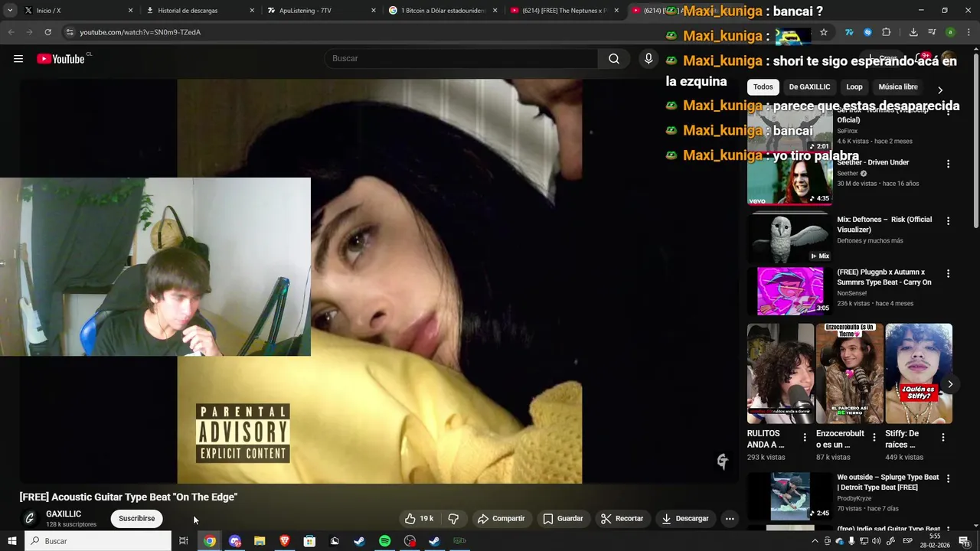Viewport: 980px width, 551px height.
Task: Select the Todos filter chip
Action: coord(763,87)
